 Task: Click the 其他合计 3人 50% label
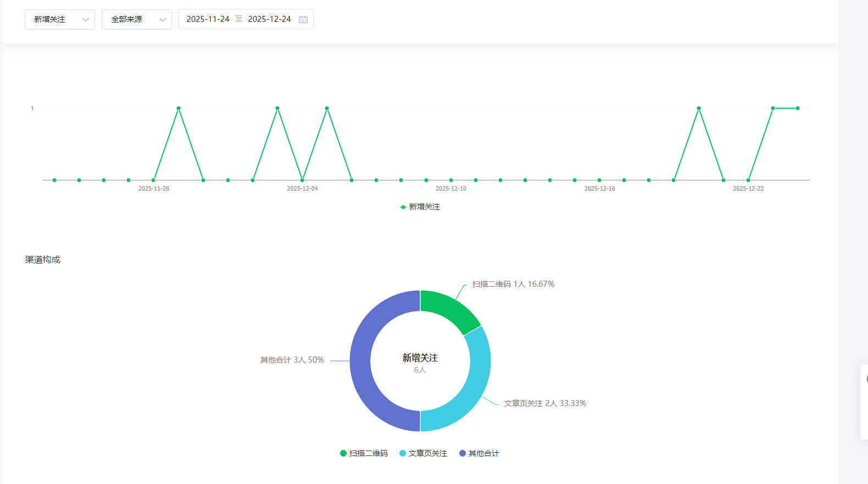tap(292, 360)
